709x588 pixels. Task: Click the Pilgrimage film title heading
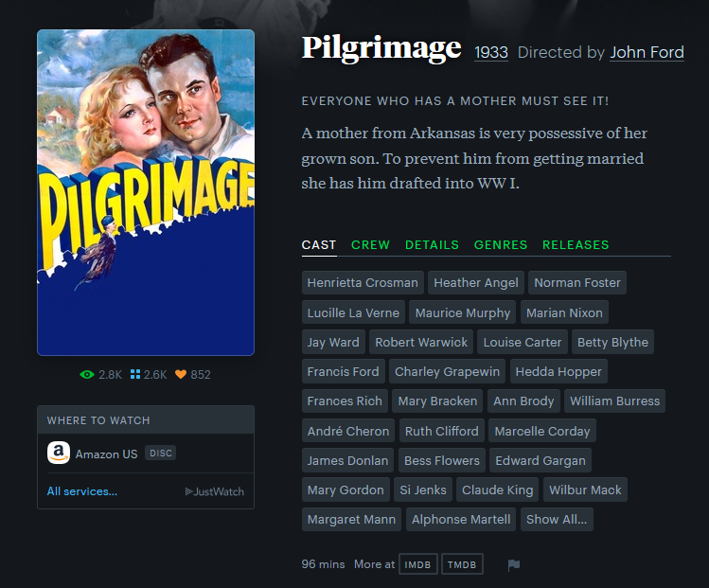pyautogui.click(x=381, y=48)
